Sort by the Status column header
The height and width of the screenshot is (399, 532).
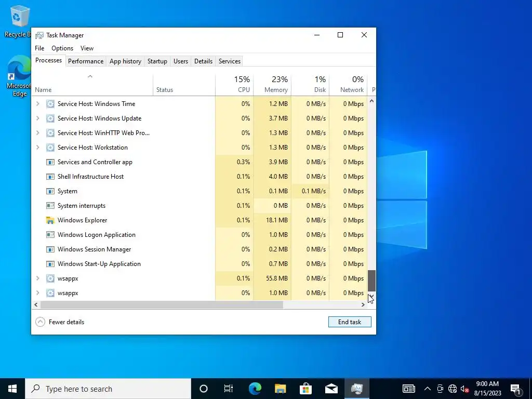coord(184,85)
